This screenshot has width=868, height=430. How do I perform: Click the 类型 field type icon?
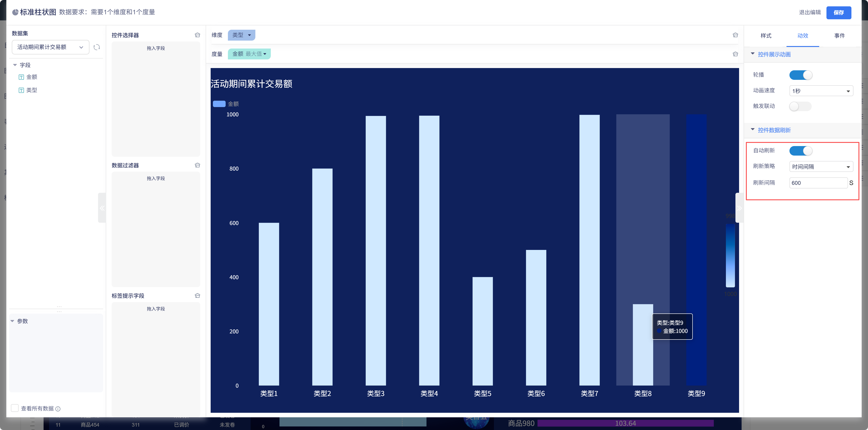pos(21,90)
